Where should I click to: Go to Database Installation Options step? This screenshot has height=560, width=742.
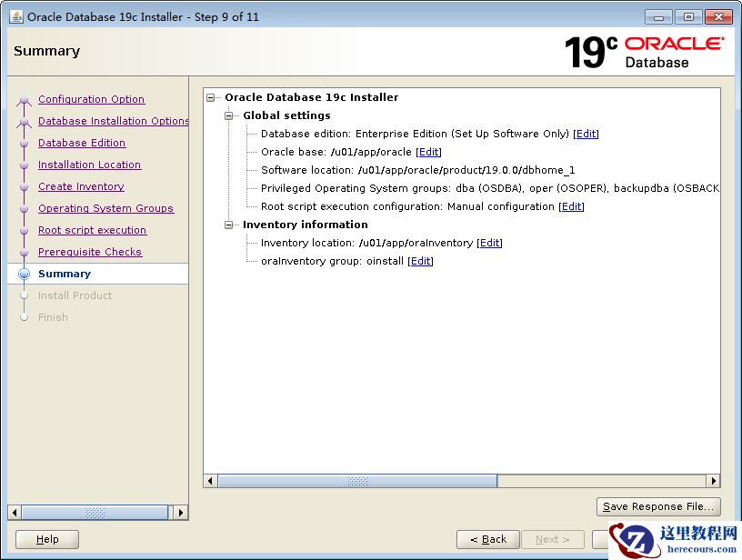[113, 121]
